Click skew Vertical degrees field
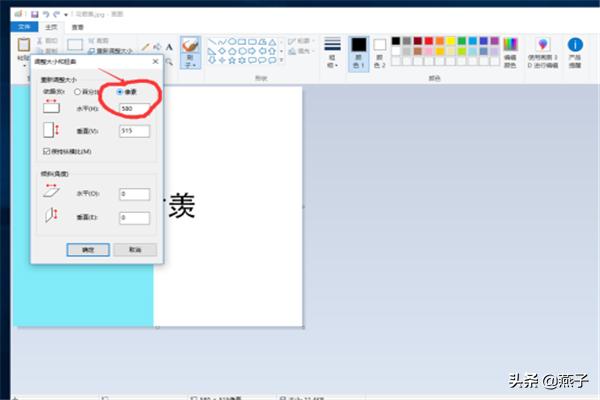 134,218
